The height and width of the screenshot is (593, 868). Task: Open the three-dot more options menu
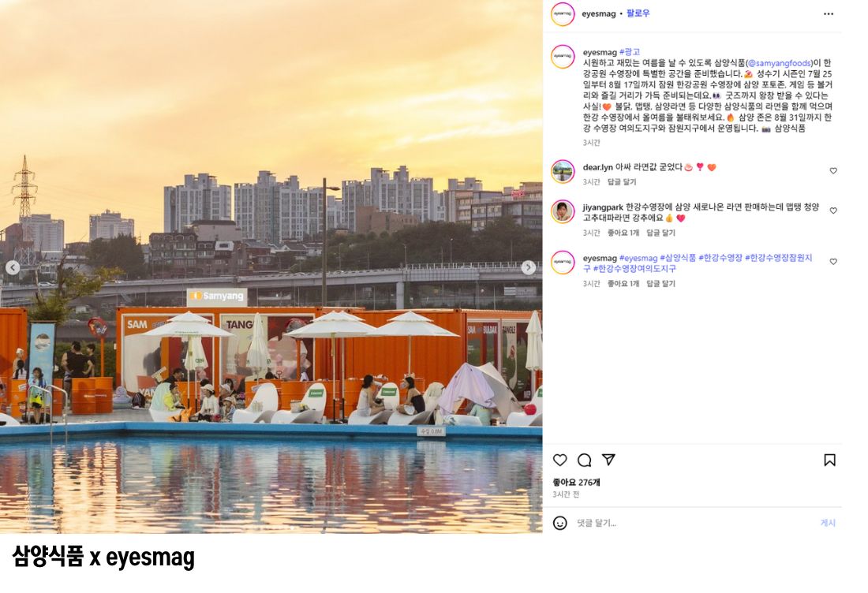pos(828,14)
